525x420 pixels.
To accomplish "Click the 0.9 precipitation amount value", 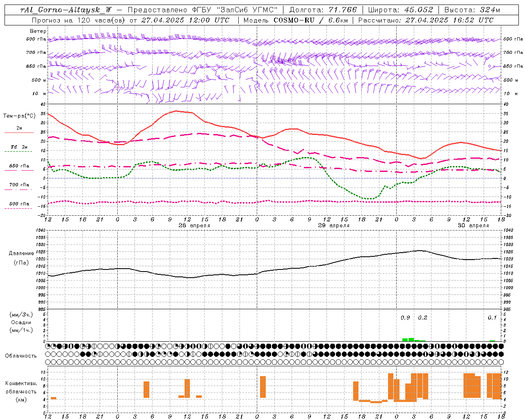I will [x=405, y=318].
